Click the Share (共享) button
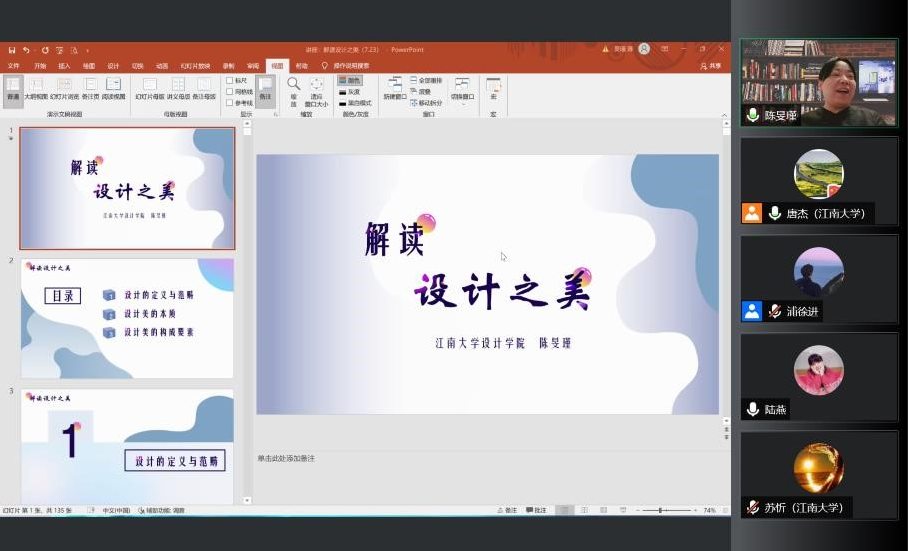Screen dimensions: 908x551 point(711,66)
